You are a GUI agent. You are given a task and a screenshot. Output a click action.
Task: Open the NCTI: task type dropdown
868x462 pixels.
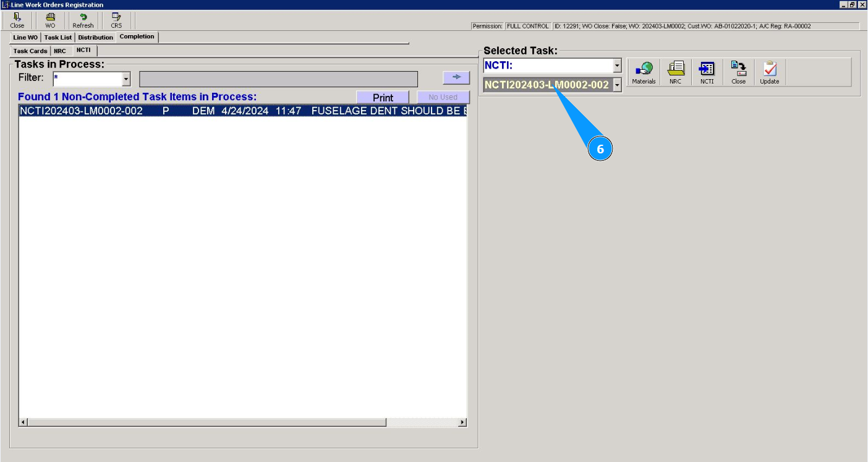(x=617, y=66)
